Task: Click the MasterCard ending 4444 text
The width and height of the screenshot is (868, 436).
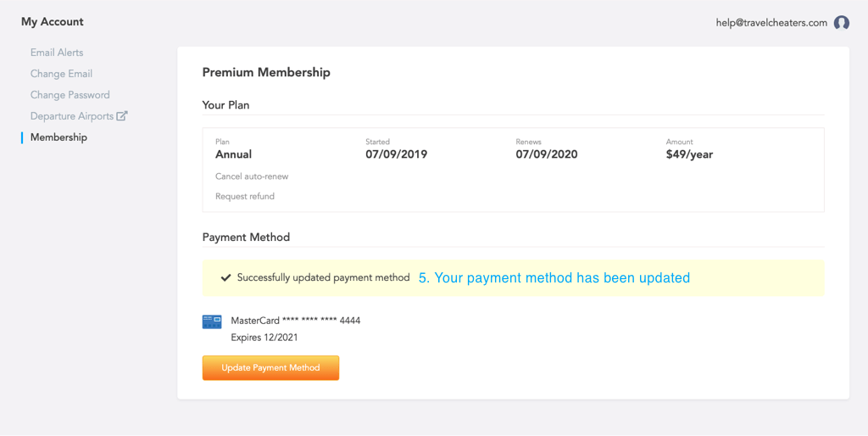Action: click(296, 321)
